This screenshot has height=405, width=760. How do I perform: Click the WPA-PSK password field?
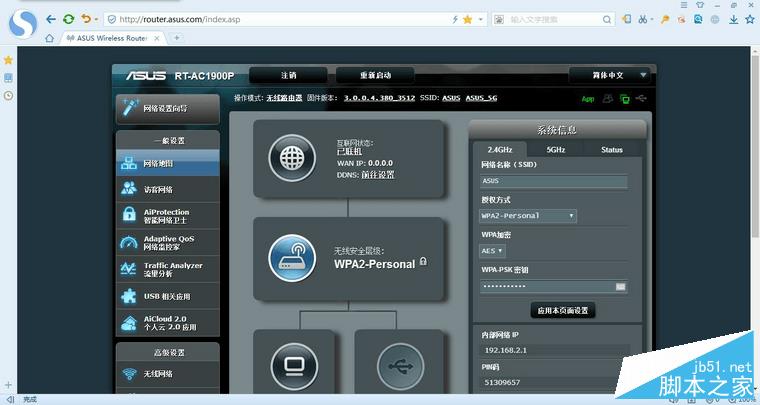554,286
